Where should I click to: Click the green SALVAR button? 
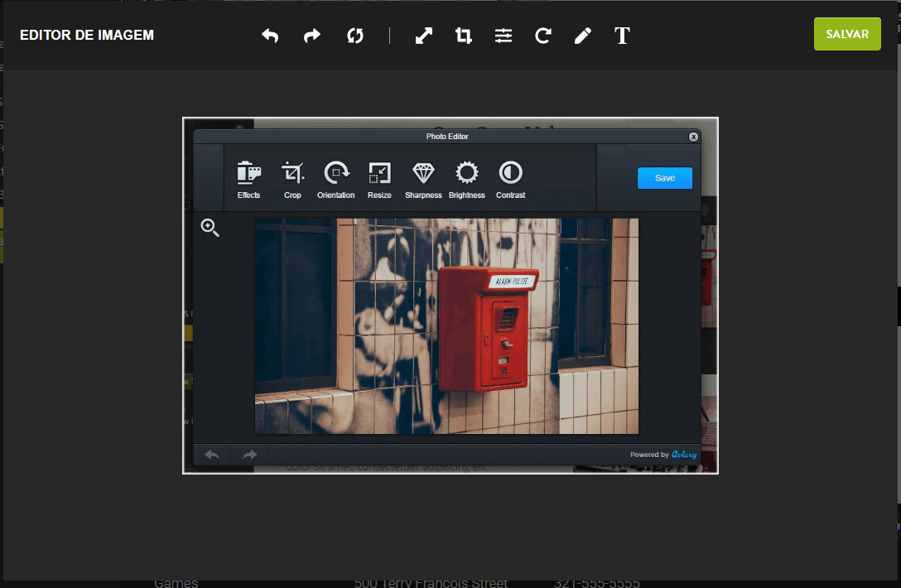point(847,34)
